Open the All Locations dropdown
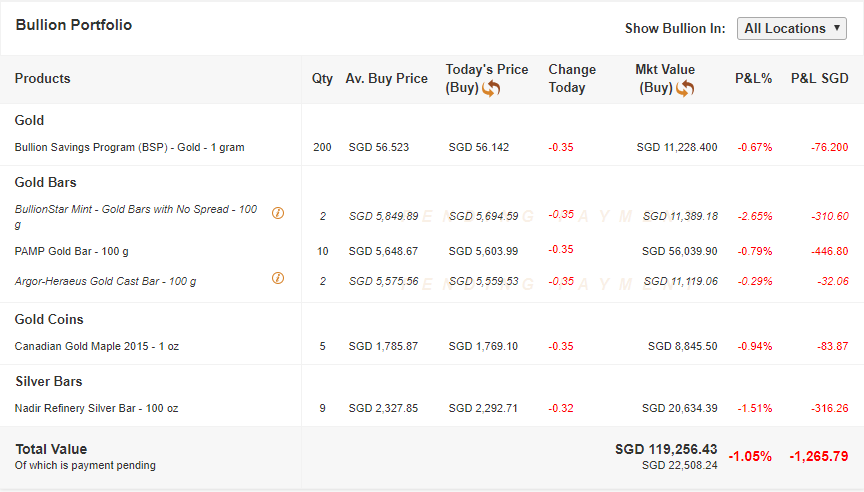864x492 pixels. [793, 28]
